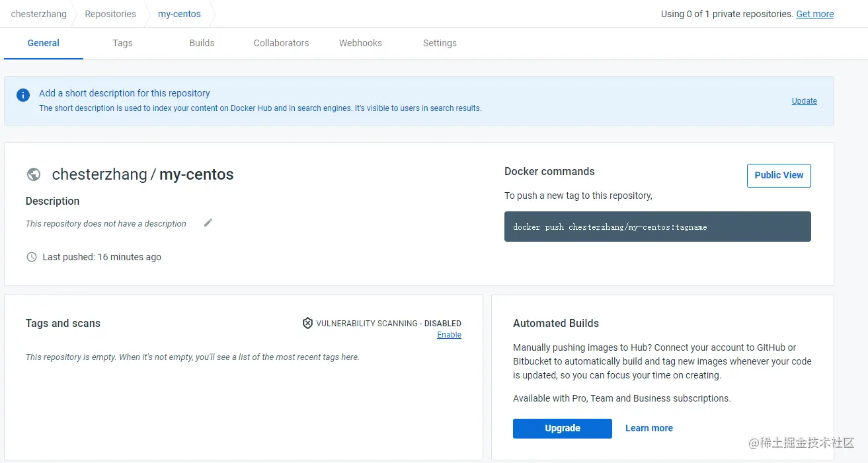Click the globe public visibility icon
Viewport: 868px width, 463px height.
[34, 174]
